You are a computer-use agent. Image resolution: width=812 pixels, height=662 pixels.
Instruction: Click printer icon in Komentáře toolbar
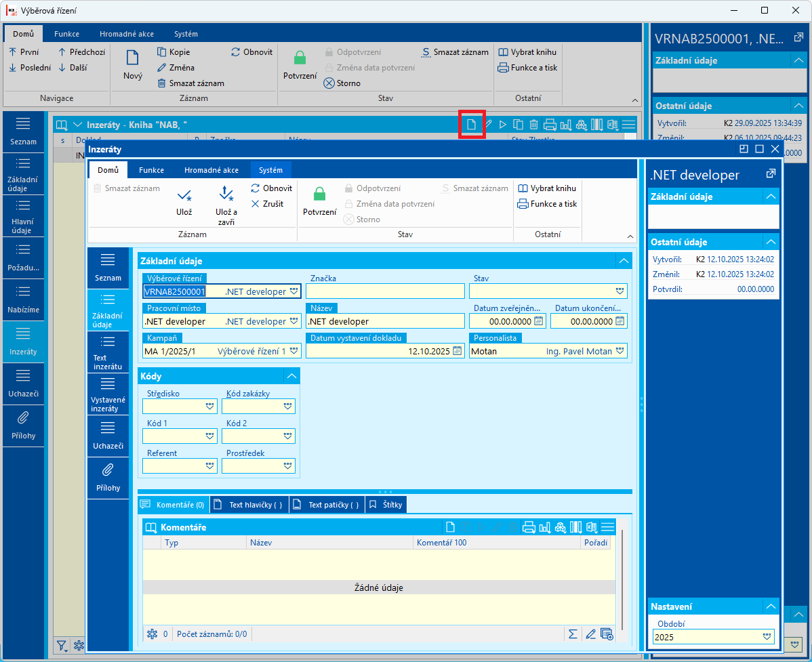click(529, 527)
